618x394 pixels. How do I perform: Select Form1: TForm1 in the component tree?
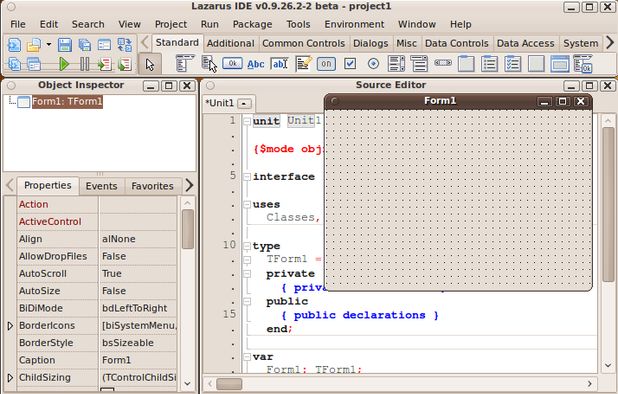67,102
